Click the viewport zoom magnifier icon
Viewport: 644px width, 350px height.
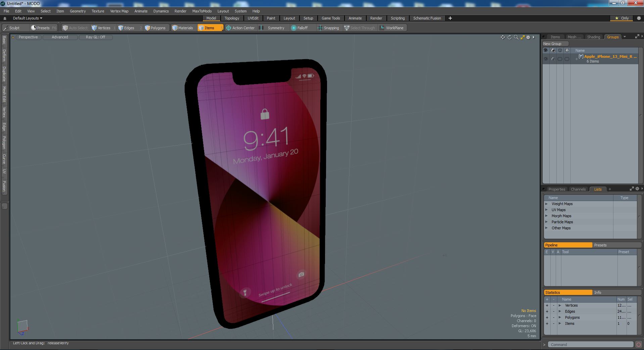coord(516,37)
